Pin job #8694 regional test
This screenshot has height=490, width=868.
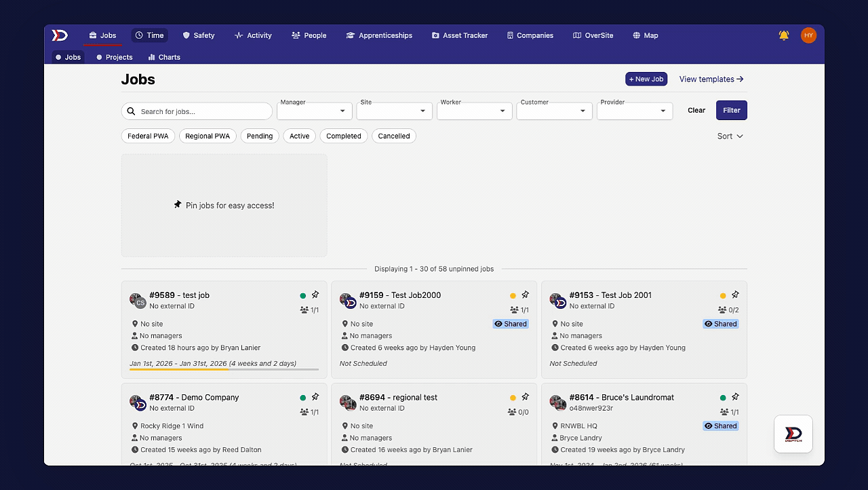[526, 397]
